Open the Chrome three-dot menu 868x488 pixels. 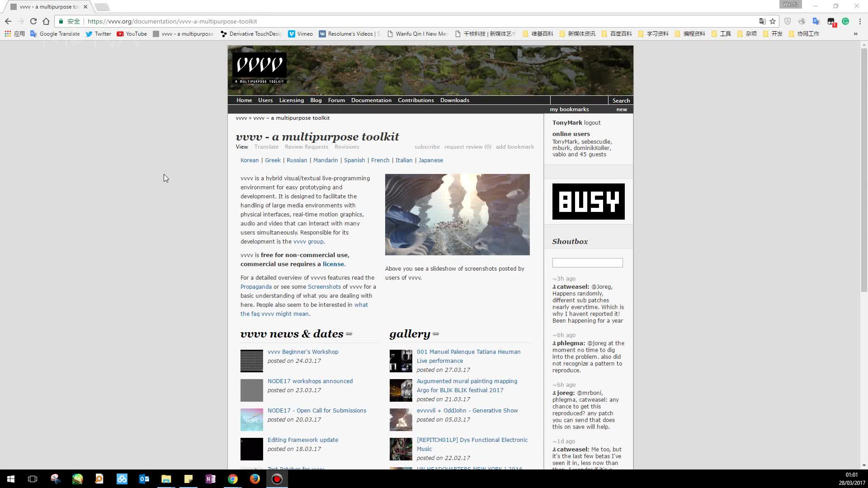859,21
